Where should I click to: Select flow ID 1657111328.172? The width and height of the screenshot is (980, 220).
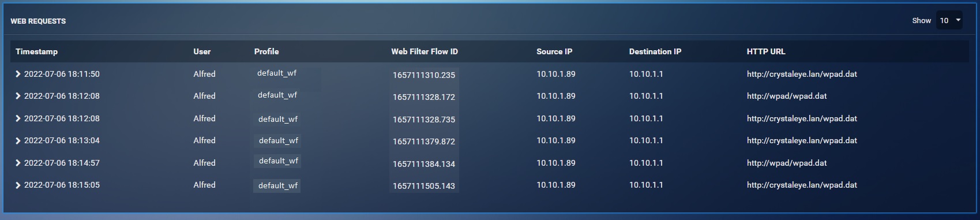(424, 97)
